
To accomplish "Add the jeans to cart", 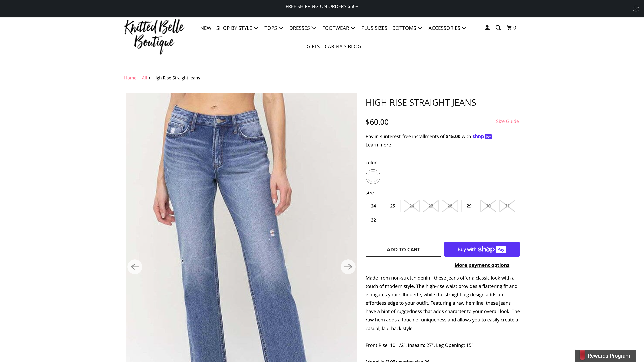I will [x=403, y=249].
